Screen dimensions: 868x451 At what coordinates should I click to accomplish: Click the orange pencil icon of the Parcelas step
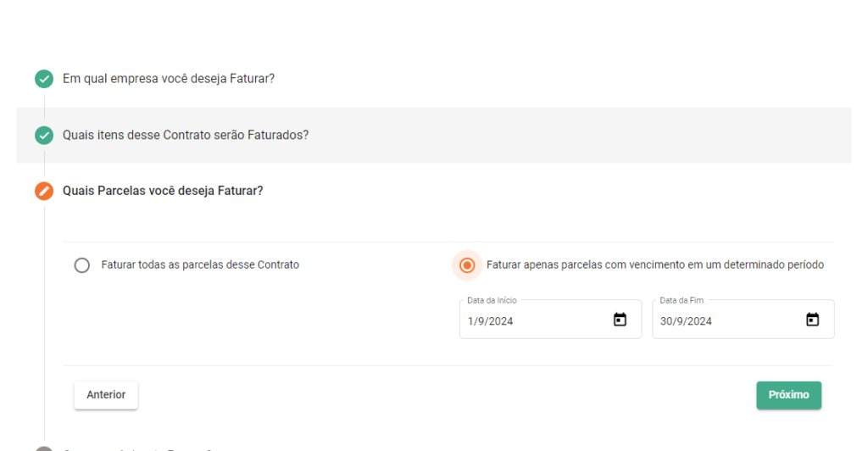(x=44, y=191)
